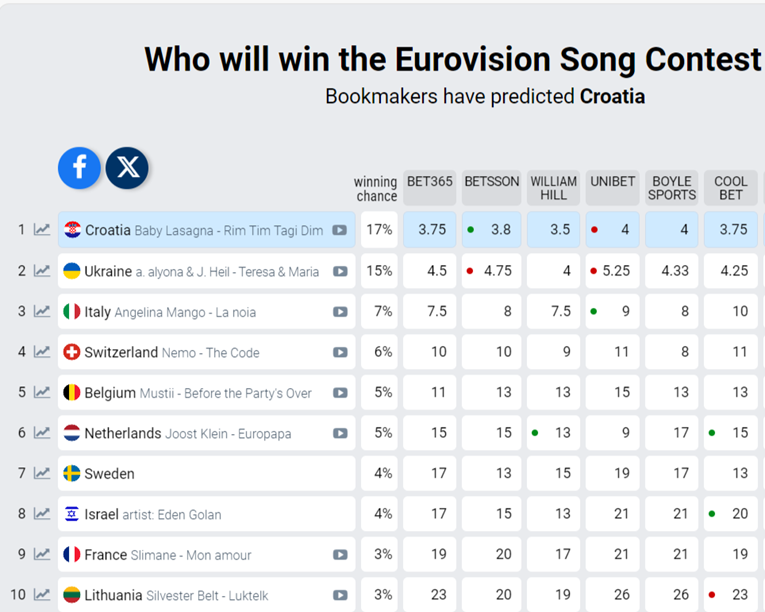Share the odds on X (Twitter)
Image resolution: width=765 pixels, height=612 pixels.
[127, 168]
